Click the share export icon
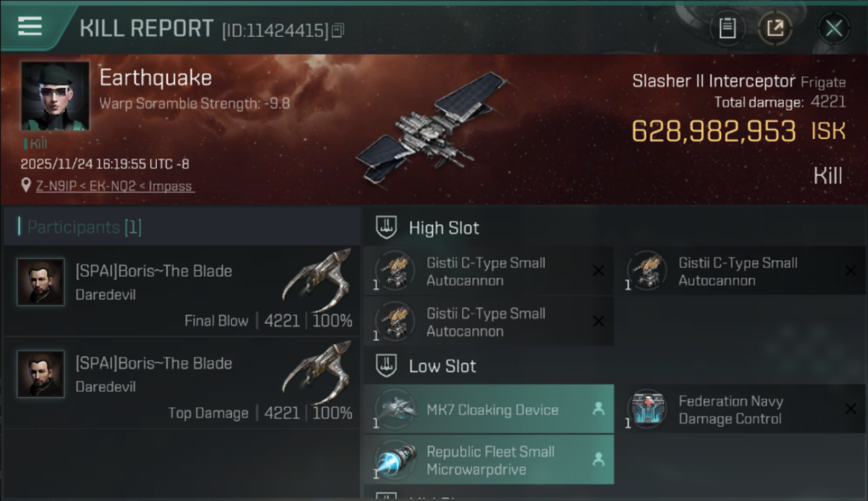This screenshot has width=868, height=501. click(x=775, y=28)
